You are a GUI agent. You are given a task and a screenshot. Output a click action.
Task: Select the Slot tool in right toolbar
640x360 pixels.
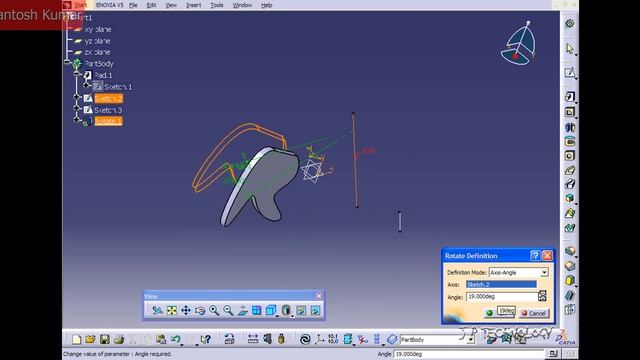click(x=570, y=184)
